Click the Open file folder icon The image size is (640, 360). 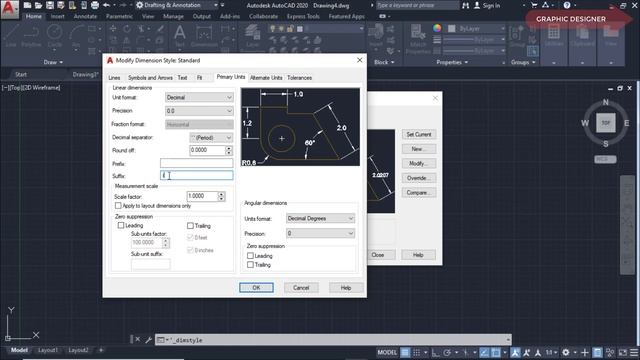(38, 5)
